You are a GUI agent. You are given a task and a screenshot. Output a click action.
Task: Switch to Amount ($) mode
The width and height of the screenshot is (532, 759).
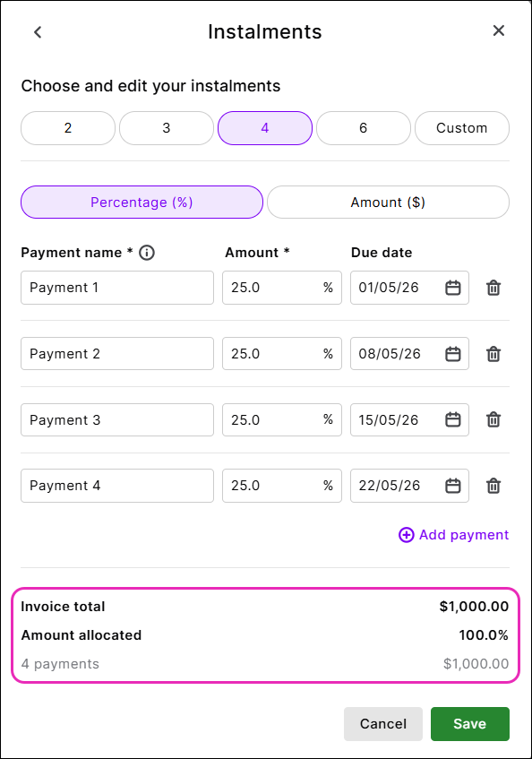coord(388,203)
